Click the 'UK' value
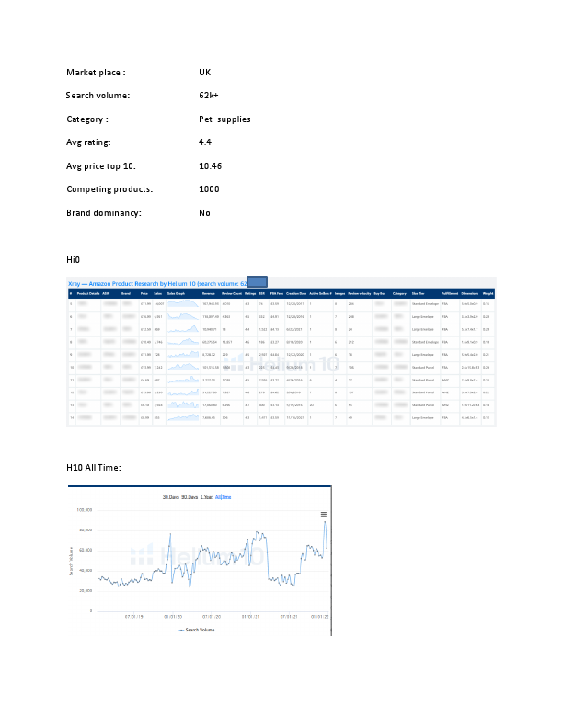This screenshot has width=563, height=728. (205, 73)
